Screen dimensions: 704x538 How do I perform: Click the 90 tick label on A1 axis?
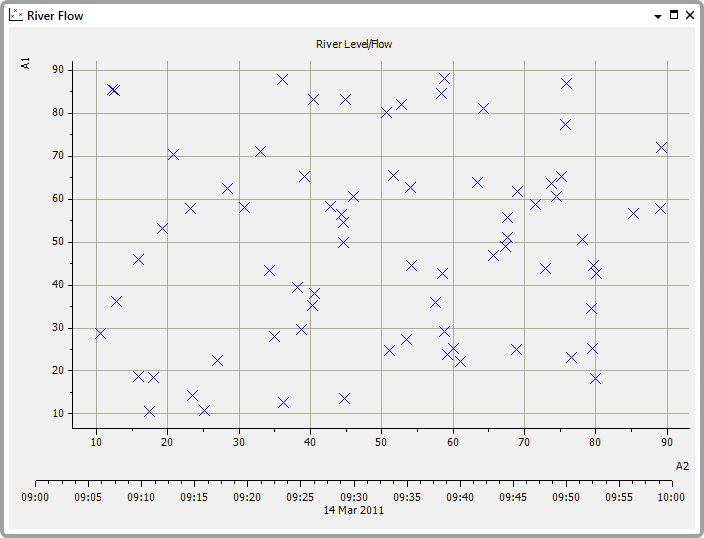tap(57, 70)
